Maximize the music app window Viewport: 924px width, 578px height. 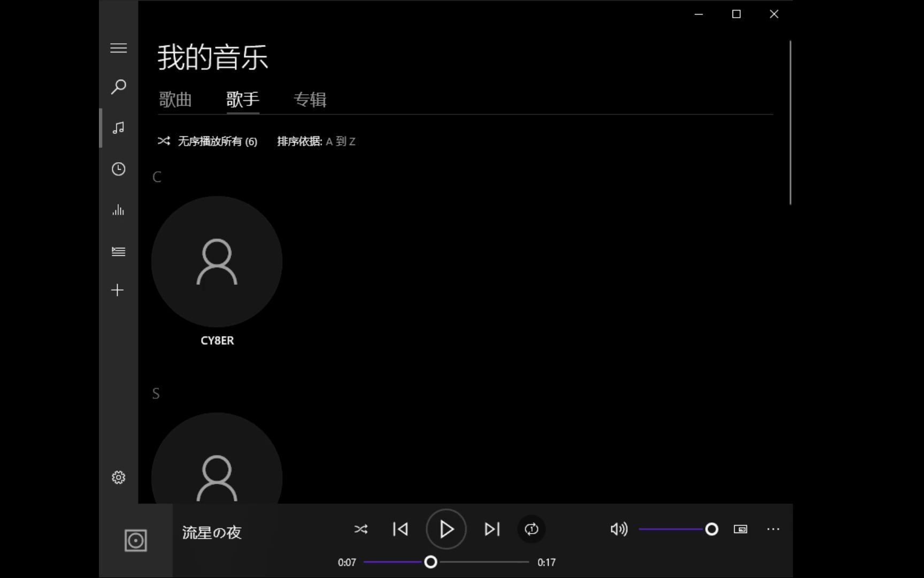coord(736,14)
